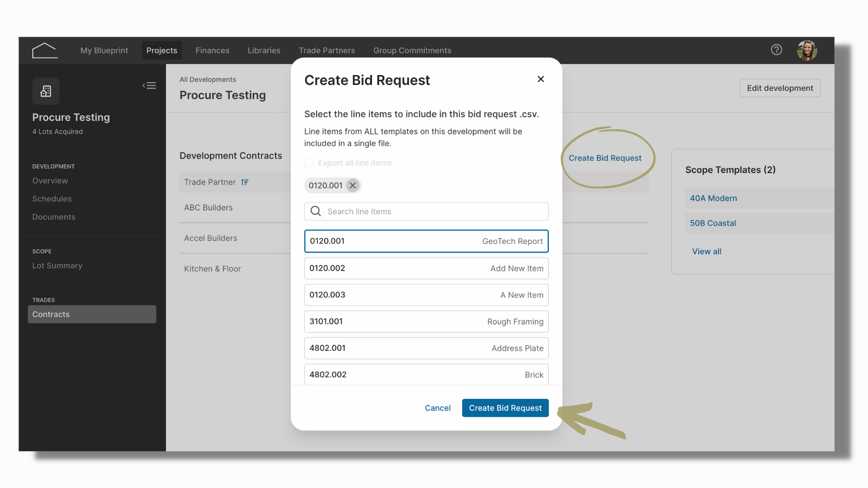Click View all scope templates
Viewport: 868px width, 488px height.
pos(707,252)
